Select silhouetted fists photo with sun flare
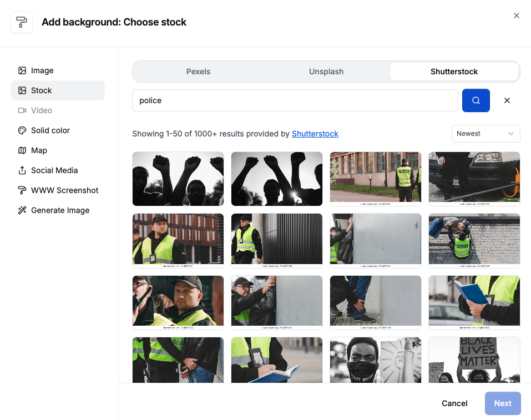Viewport: 531px width, 420px height. (277, 179)
